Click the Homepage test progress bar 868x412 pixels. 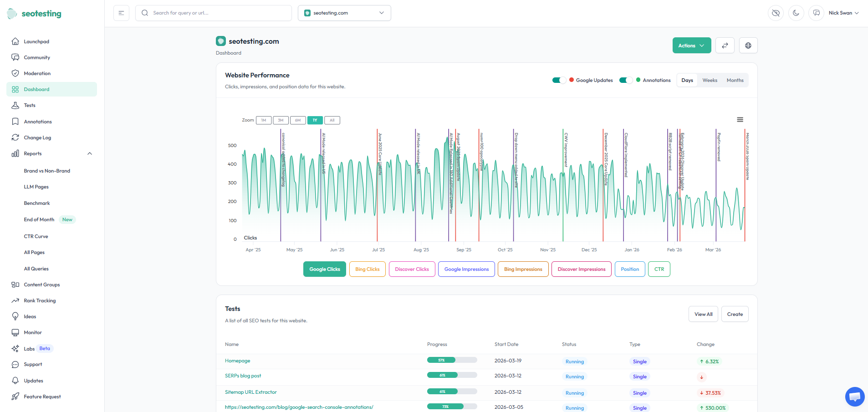pyautogui.click(x=452, y=360)
